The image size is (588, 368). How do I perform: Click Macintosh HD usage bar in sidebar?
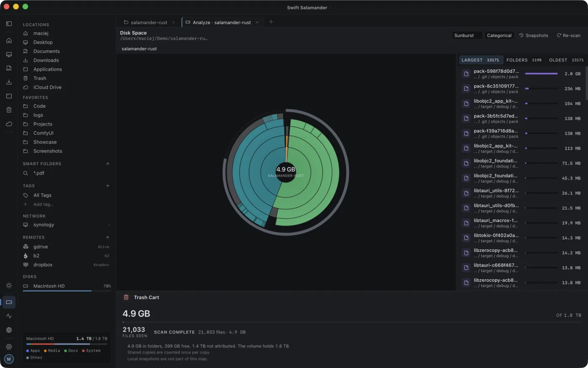(67, 291)
